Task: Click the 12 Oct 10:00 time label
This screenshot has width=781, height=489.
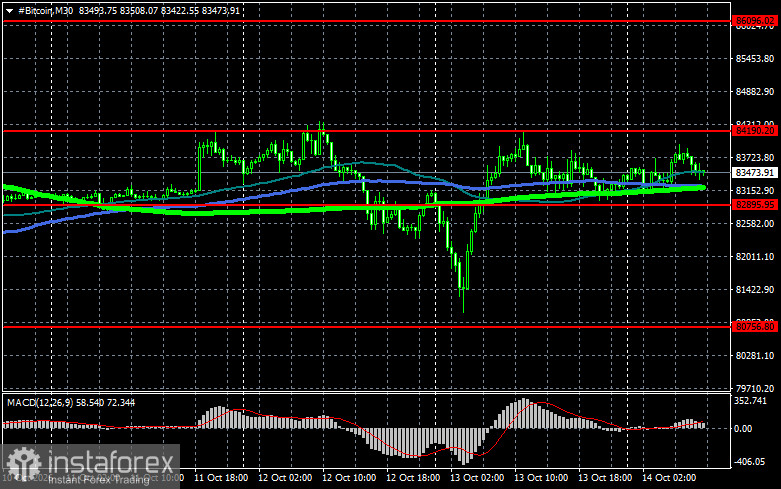Action: 349,478
